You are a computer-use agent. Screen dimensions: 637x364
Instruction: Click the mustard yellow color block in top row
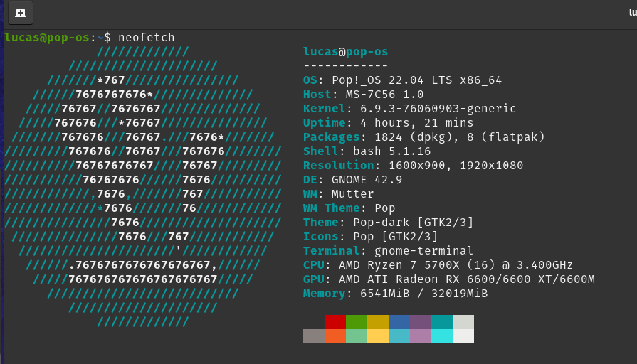(378, 322)
